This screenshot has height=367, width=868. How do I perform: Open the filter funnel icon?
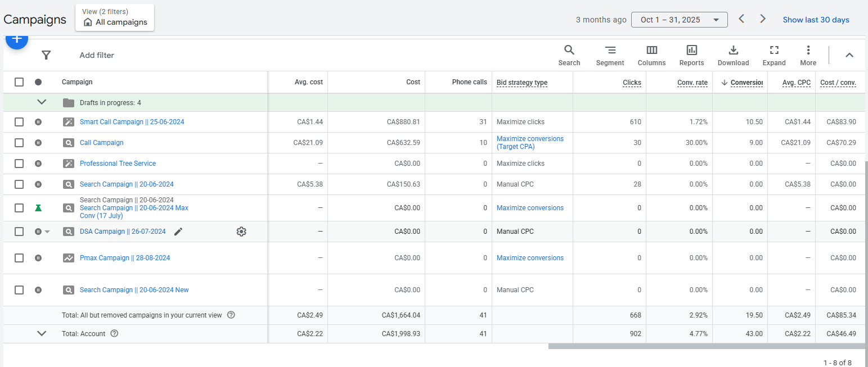[46, 55]
